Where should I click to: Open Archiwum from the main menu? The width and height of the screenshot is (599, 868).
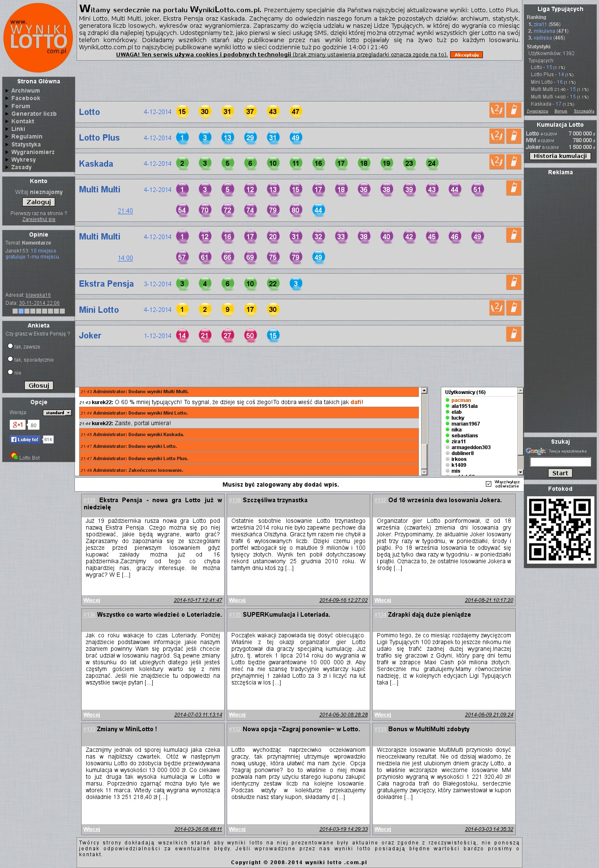pyautogui.click(x=26, y=91)
